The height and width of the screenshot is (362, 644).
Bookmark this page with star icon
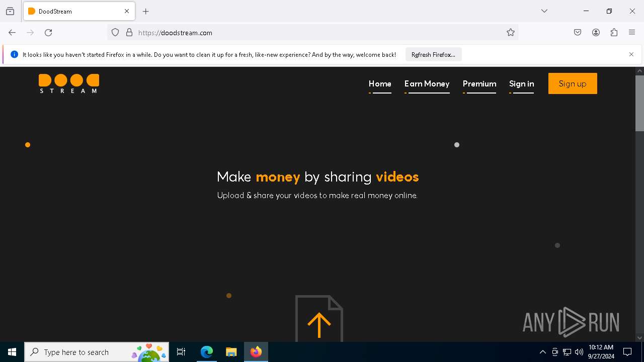tap(511, 33)
